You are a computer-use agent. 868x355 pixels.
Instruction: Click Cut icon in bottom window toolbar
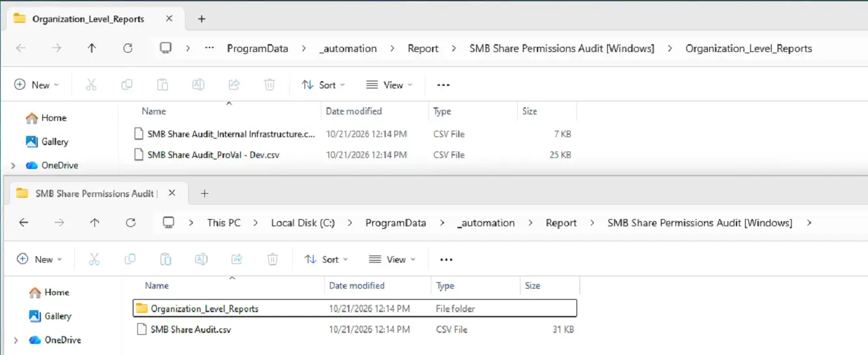[94, 259]
